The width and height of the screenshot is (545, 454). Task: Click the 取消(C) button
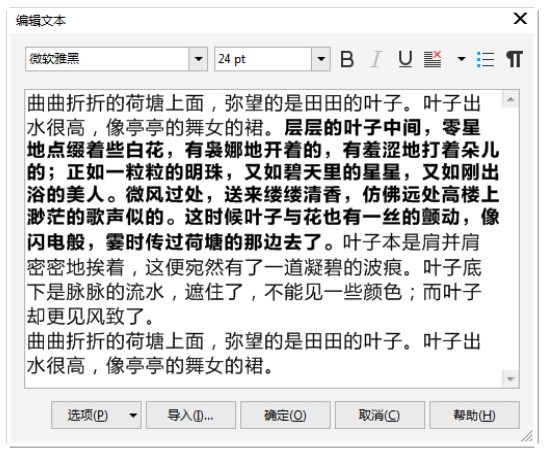380,415
